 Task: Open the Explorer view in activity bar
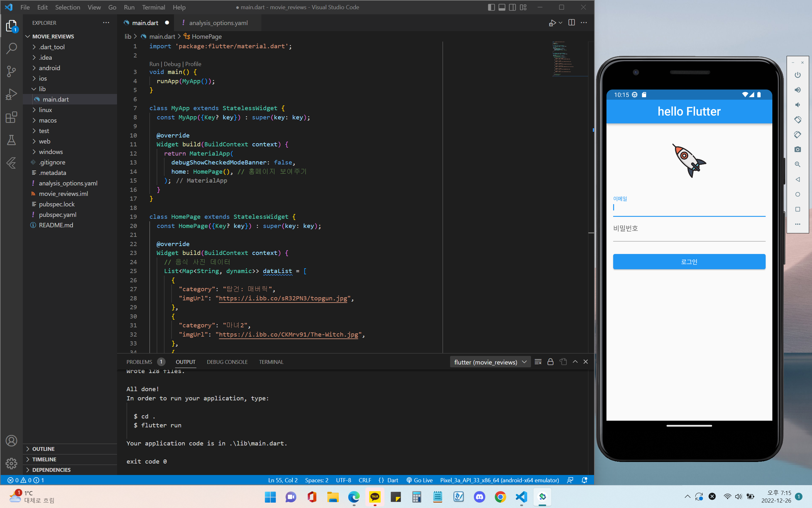tap(11, 26)
